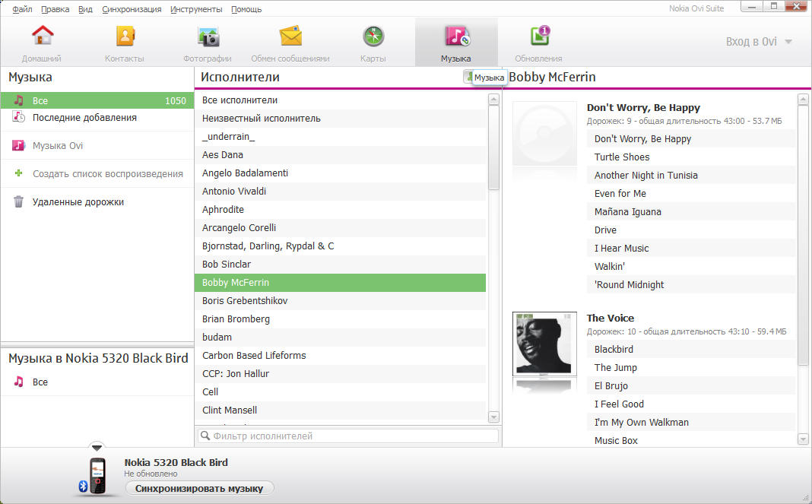Click the trash icon for deleted tracks
The height and width of the screenshot is (504, 812).
click(x=19, y=201)
